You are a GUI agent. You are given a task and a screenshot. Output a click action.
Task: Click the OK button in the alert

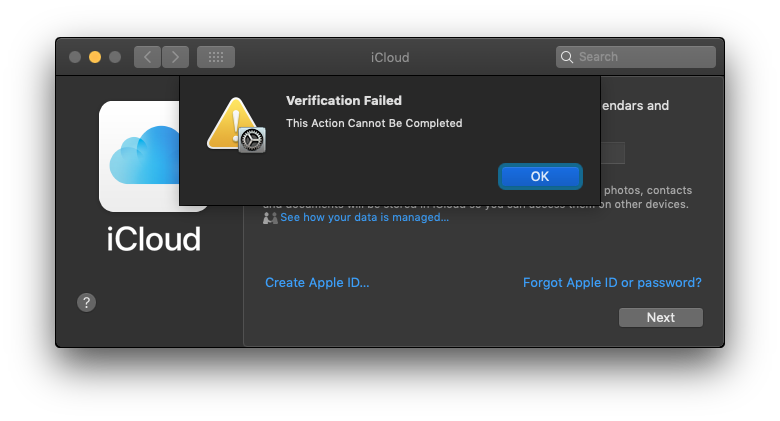(540, 176)
